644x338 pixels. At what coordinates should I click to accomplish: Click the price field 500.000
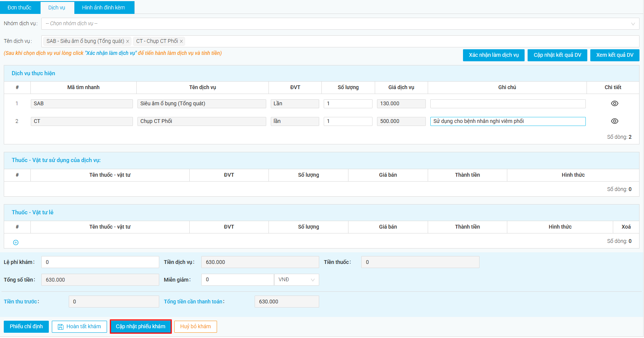click(x=401, y=121)
